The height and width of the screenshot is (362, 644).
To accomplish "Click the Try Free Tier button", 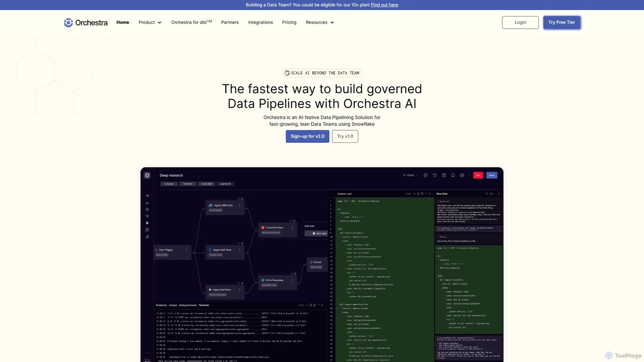I will point(561,22).
